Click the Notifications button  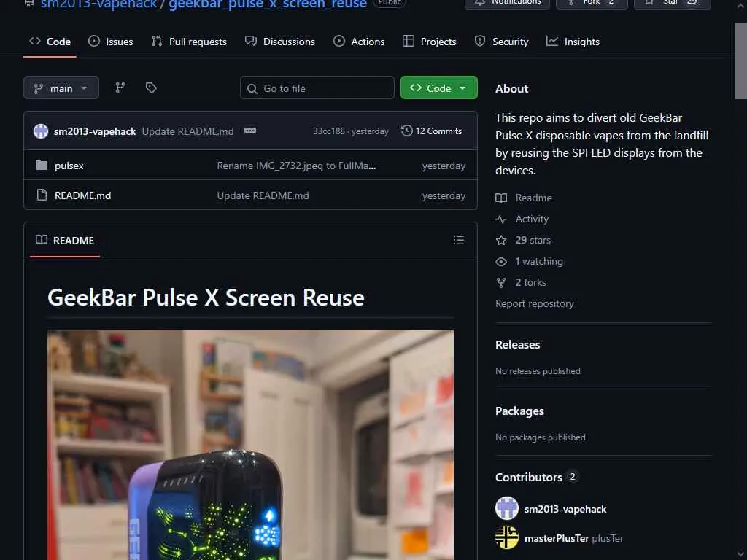coord(508,4)
